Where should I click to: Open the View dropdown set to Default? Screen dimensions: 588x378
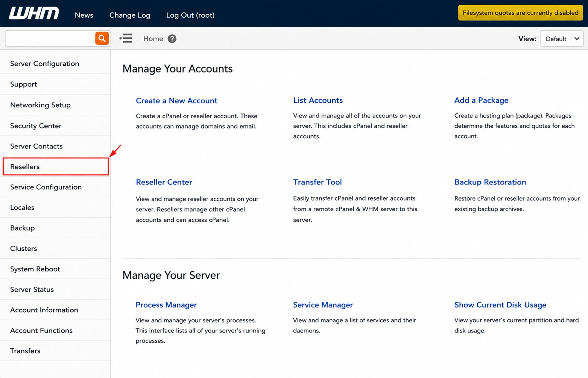[x=561, y=39]
